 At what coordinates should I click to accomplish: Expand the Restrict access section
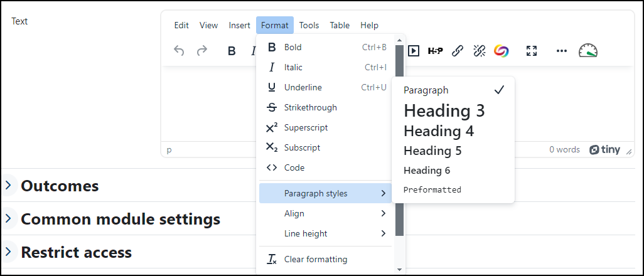[8, 252]
